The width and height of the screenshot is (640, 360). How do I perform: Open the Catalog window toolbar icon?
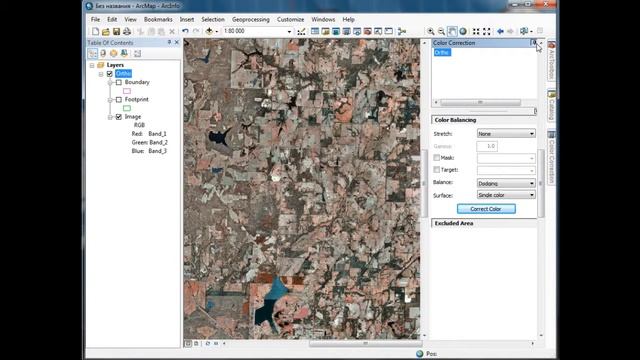click(x=325, y=31)
